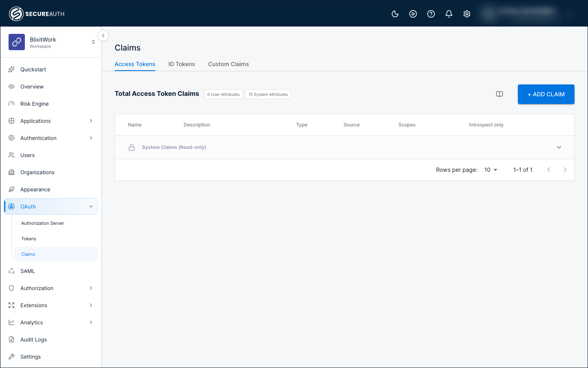This screenshot has width=588, height=368.
Task: Select the Claims submenu item
Action: pos(56,254)
